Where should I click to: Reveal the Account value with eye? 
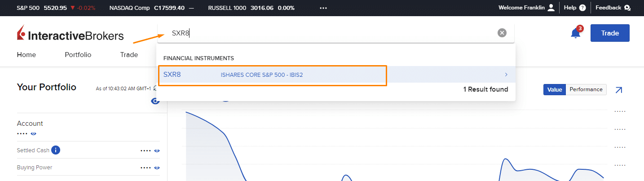pos(33,133)
